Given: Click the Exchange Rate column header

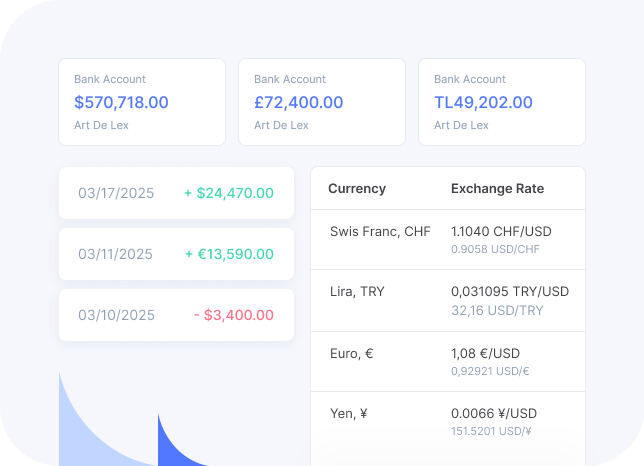Looking at the screenshot, I should pos(497,188).
